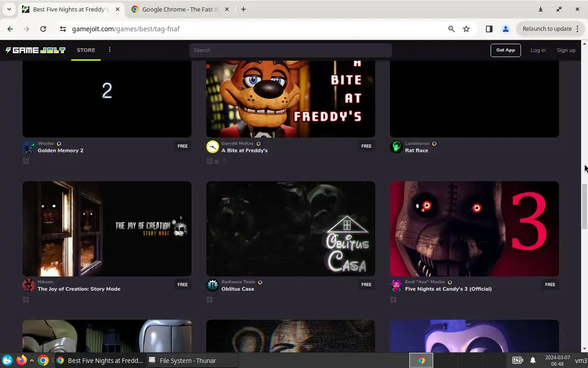
Task: Click the Radiance Team developer avatar
Action: click(x=213, y=285)
